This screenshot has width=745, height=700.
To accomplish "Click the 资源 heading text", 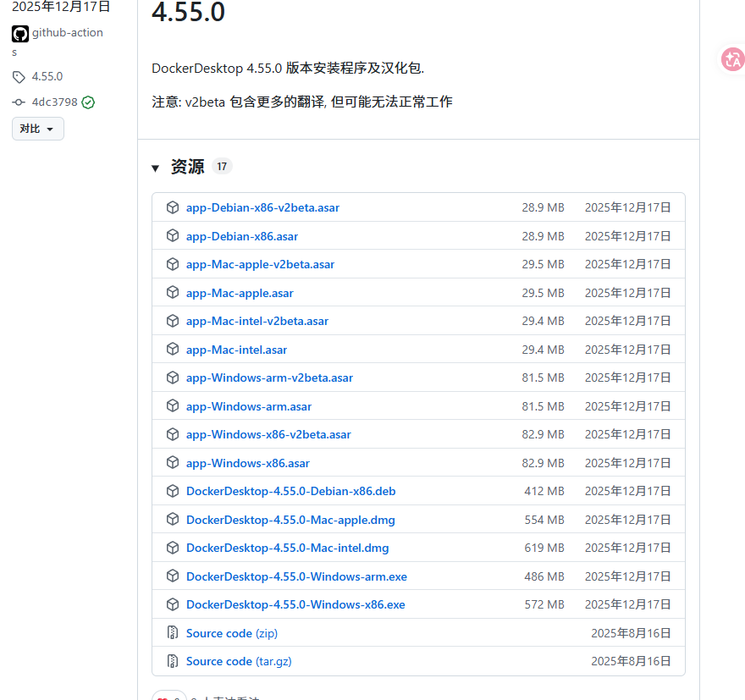I will pos(188,167).
